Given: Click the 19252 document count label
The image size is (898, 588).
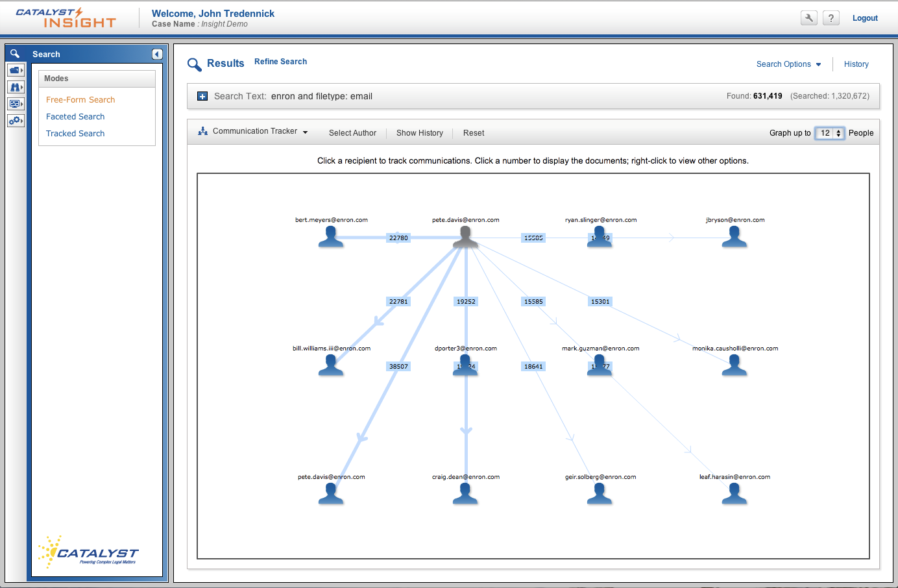Looking at the screenshot, I should point(466,302).
